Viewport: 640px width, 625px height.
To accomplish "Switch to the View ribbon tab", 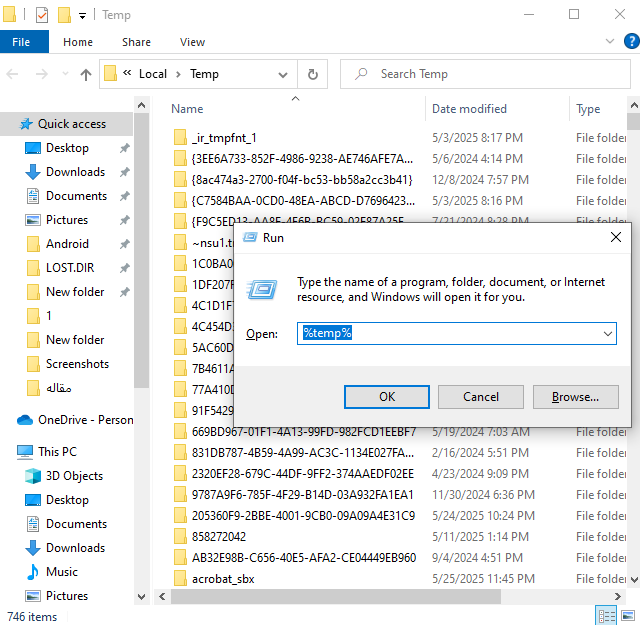I will point(192,42).
